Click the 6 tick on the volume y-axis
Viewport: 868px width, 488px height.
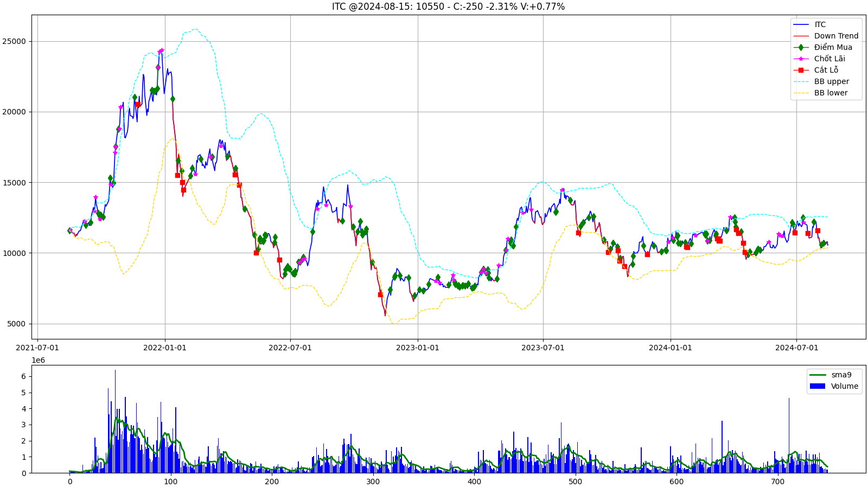point(23,376)
